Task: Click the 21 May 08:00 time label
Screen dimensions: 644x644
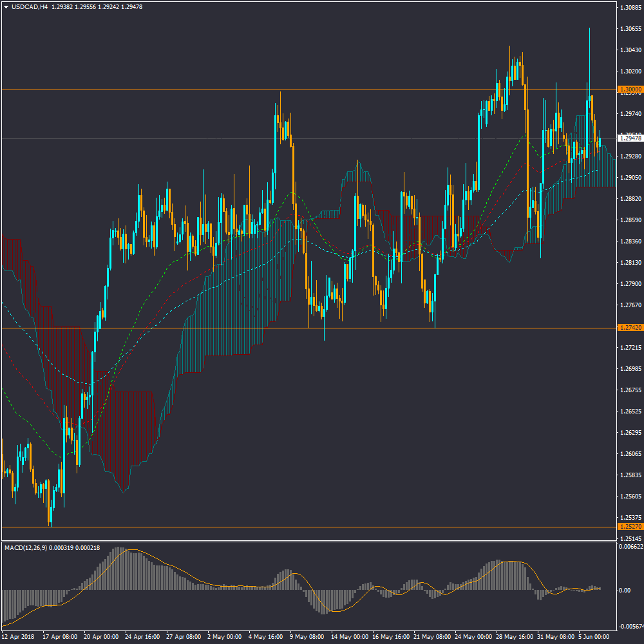Action: [431, 636]
